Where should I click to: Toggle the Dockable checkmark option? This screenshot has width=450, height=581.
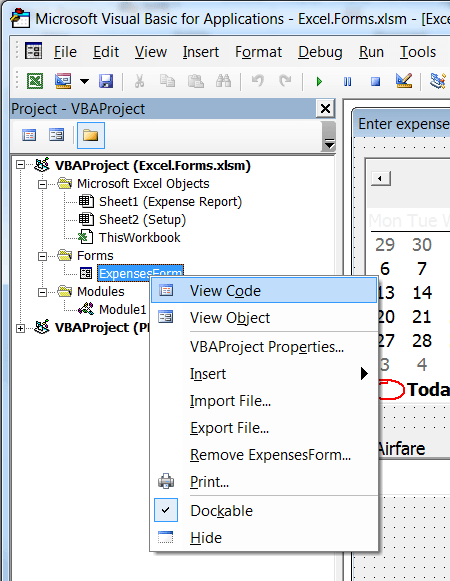click(264, 511)
